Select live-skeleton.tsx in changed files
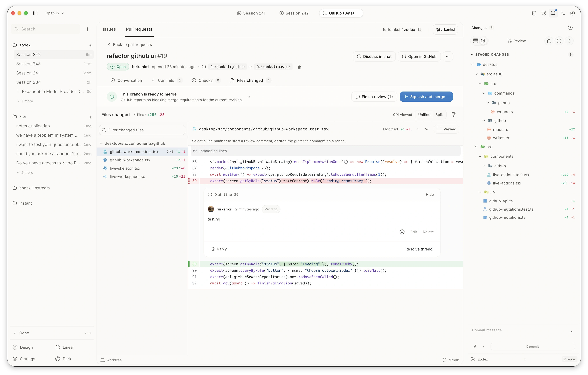This screenshot has height=375, width=588. click(142, 168)
